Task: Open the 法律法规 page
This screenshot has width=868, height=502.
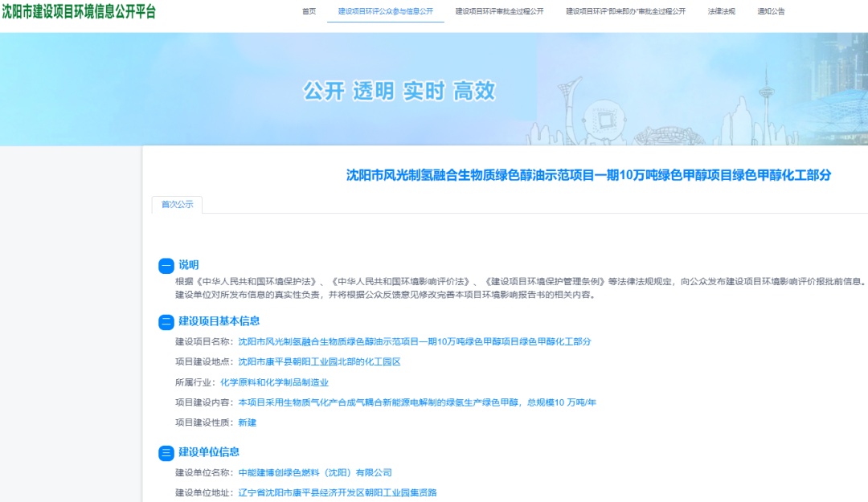Action: (x=721, y=11)
